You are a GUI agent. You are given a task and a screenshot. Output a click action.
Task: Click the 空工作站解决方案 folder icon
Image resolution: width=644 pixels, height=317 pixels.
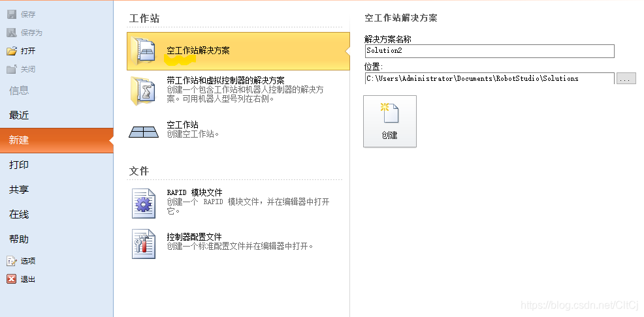coord(143,51)
